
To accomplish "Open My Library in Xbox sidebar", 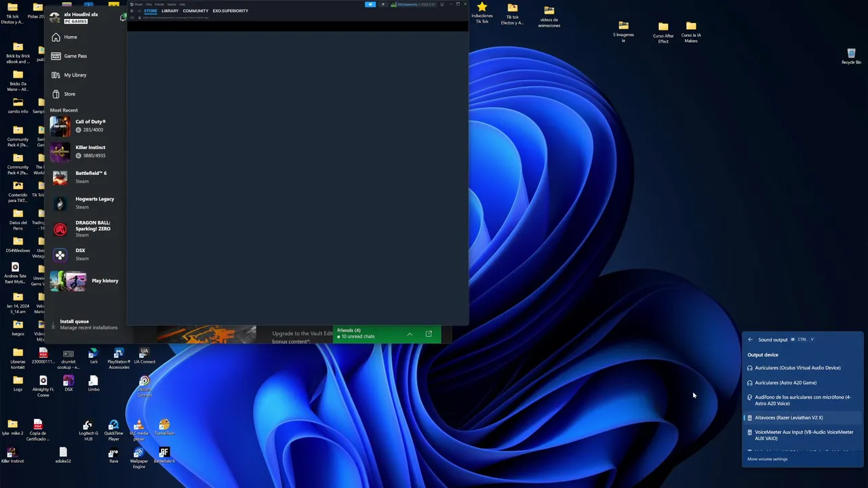I will 86,75.
